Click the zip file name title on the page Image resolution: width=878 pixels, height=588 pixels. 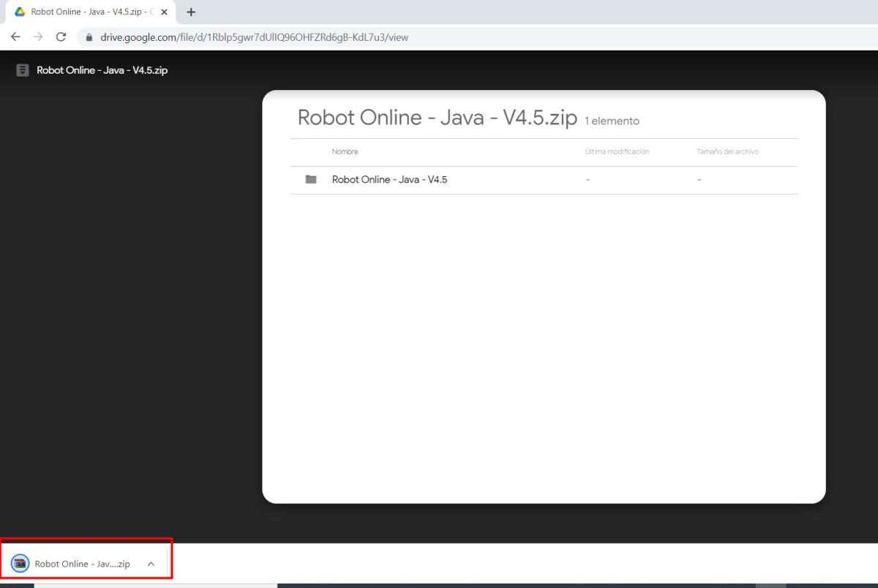(436, 117)
